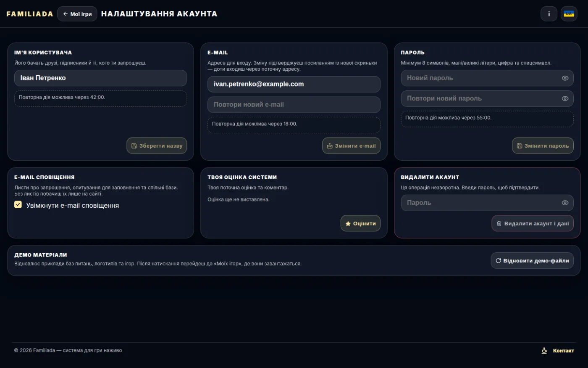Viewport: 588px width, 368px height.
Task: Restore demo files with Відновити демо-файли
Action: tap(532, 261)
